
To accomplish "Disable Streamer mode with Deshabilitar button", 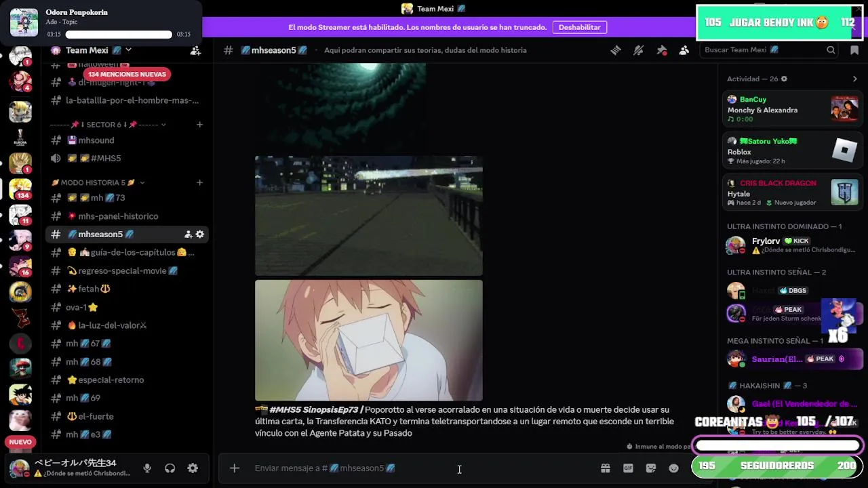I will point(579,27).
